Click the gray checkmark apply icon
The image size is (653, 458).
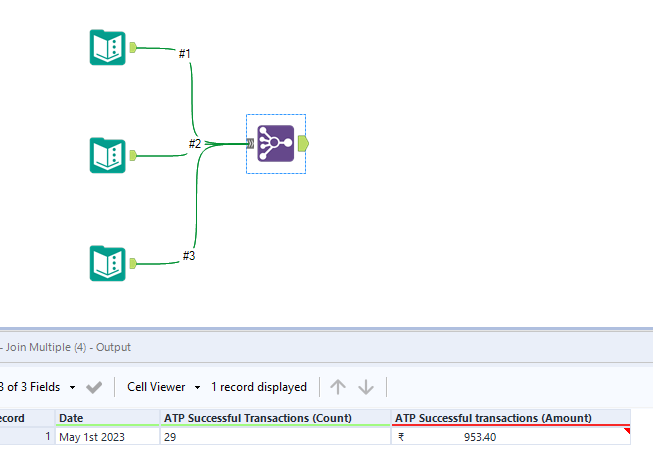[94, 387]
